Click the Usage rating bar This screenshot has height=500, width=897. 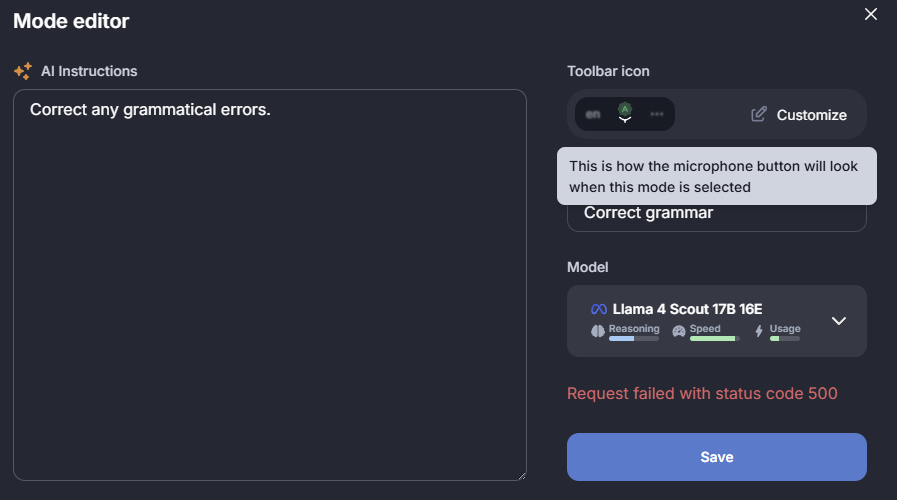(x=785, y=339)
